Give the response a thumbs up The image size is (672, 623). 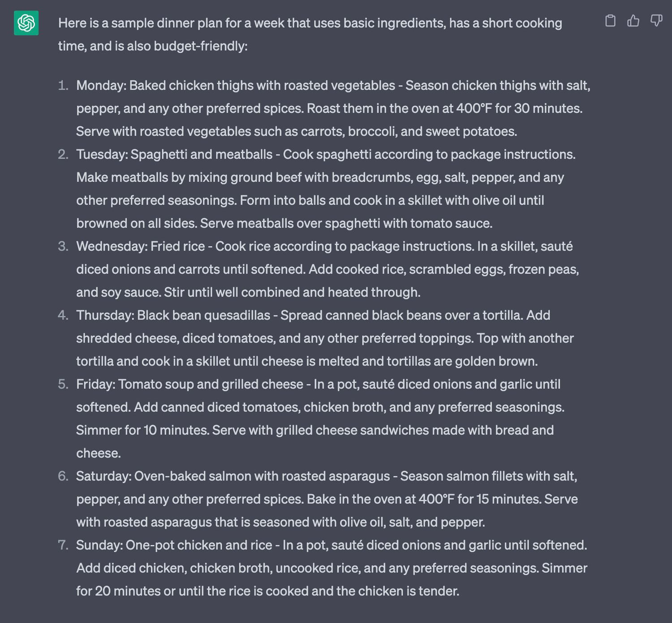pyautogui.click(x=633, y=21)
